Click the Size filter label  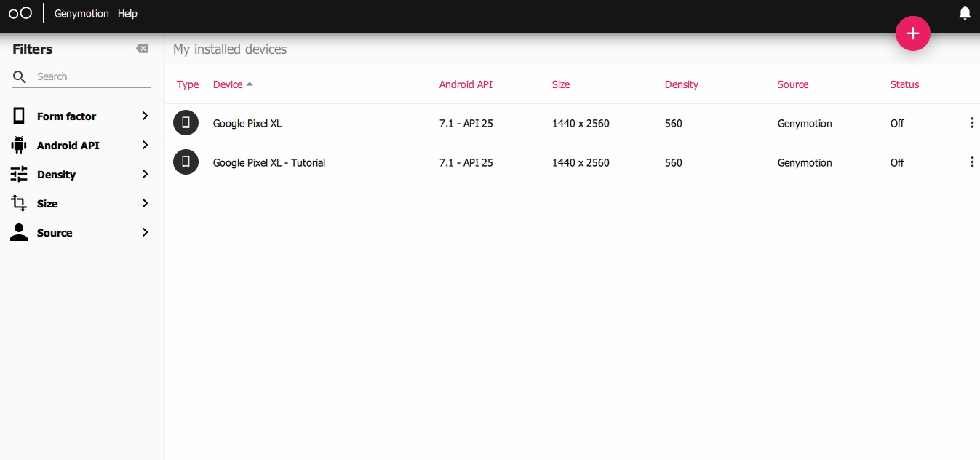point(47,204)
